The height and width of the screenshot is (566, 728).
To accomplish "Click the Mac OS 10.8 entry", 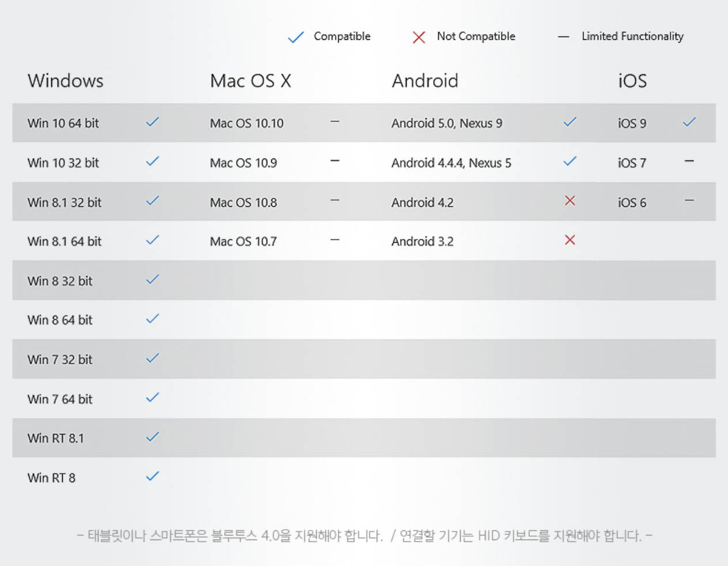I will tap(243, 202).
